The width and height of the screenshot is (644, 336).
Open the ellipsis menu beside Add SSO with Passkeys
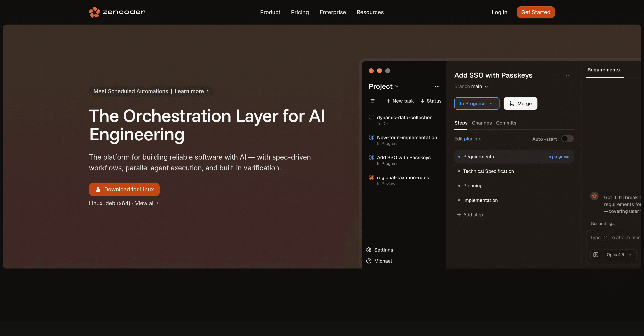[x=568, y=75]
